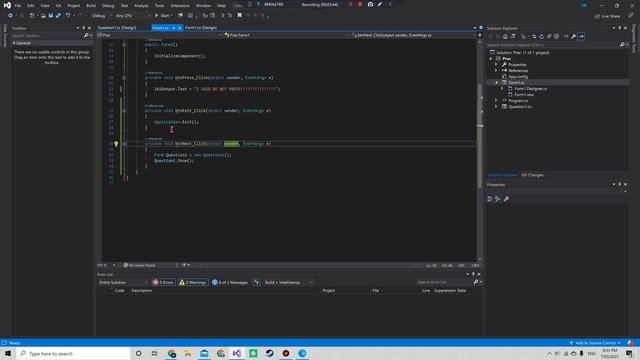
Task: Toggle the Messages filter button
Action: pos(230,282)
